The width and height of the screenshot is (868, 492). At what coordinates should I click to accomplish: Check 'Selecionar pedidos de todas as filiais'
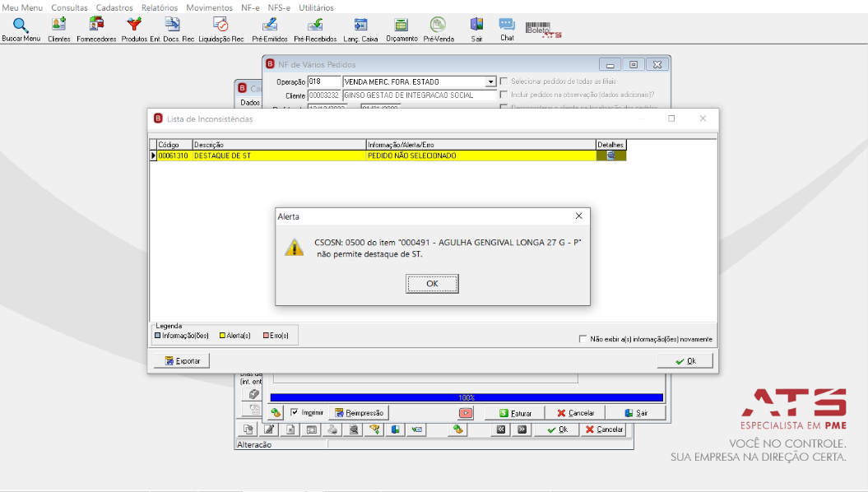pyautogui.click(x=504, y=81)
